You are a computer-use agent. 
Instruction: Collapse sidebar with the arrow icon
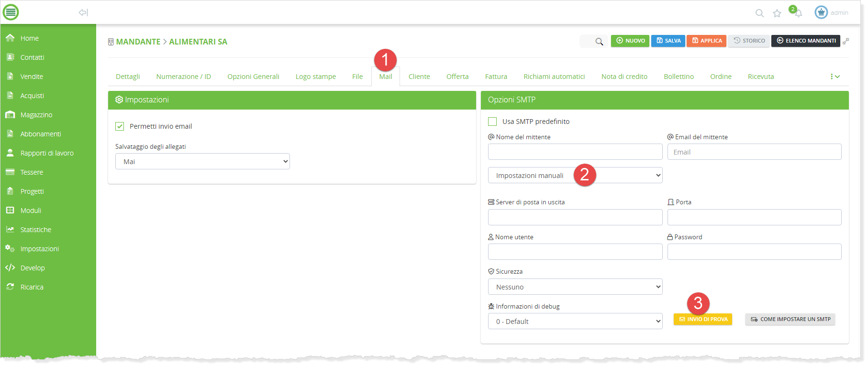83,12
